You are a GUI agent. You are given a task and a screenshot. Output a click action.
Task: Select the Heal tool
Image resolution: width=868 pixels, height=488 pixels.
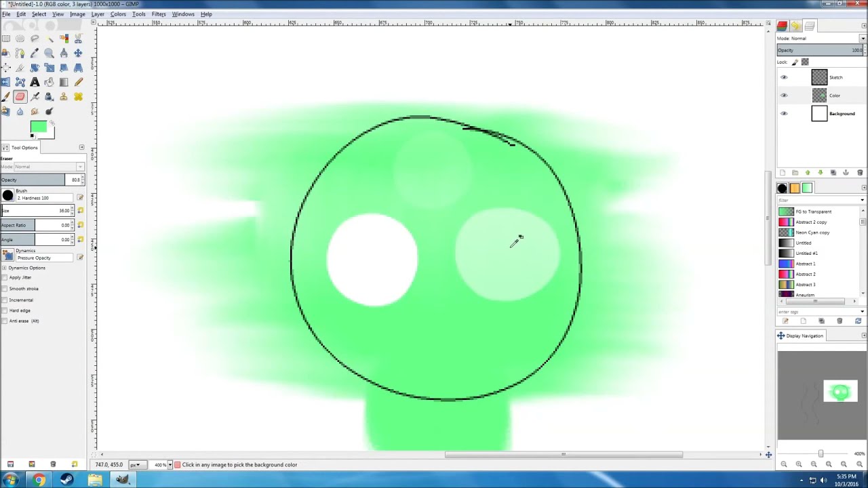pyautogui.click(x=78, y=97)
